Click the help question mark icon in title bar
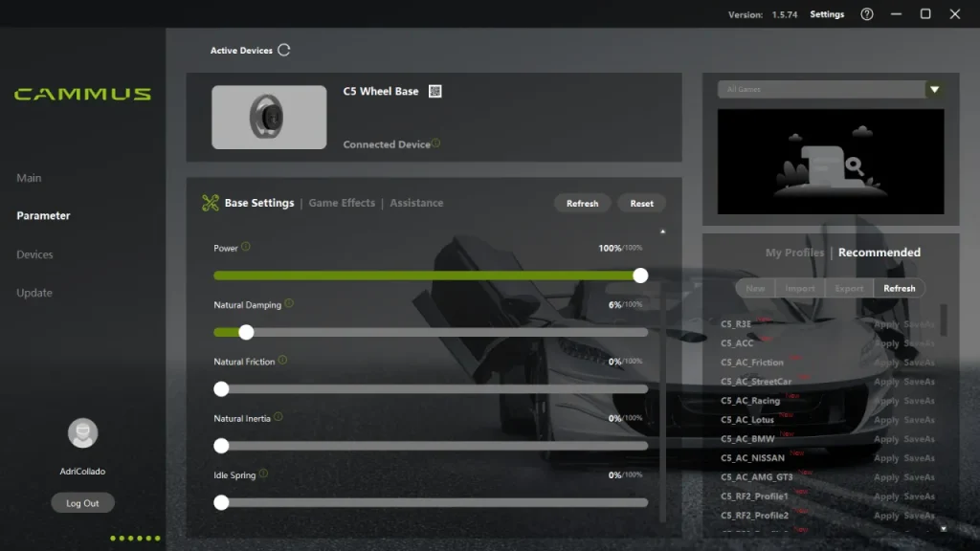 coord(867,14)
